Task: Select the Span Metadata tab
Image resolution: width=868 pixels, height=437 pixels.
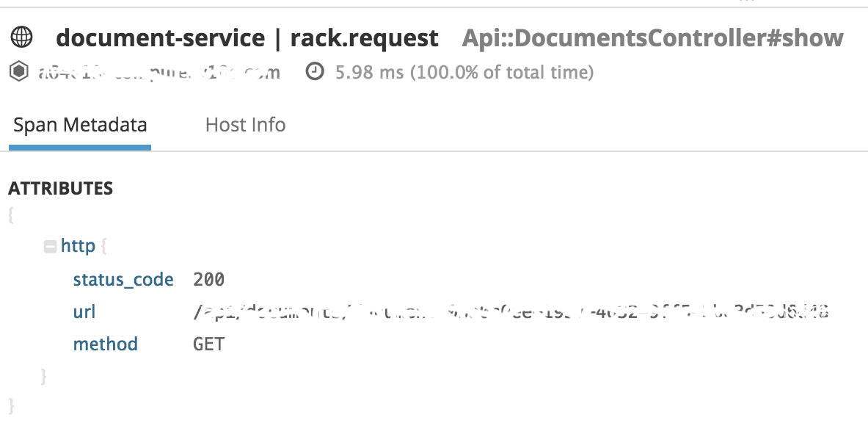Action: (x=80, y=125)
